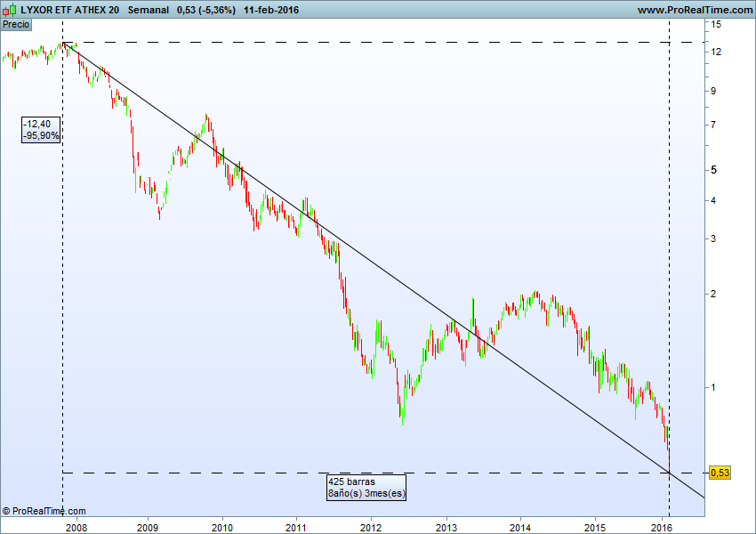Image resolution: width=756 pixels, height=534 pixels.
Task: Click the 2010 label on time axis
Action: click(x=222, y=527)
